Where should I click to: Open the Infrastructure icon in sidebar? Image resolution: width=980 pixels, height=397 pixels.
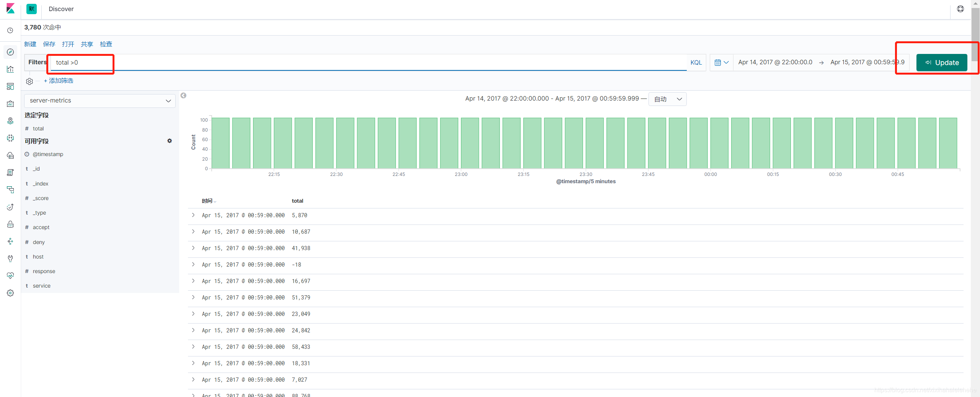click(10, 155)
